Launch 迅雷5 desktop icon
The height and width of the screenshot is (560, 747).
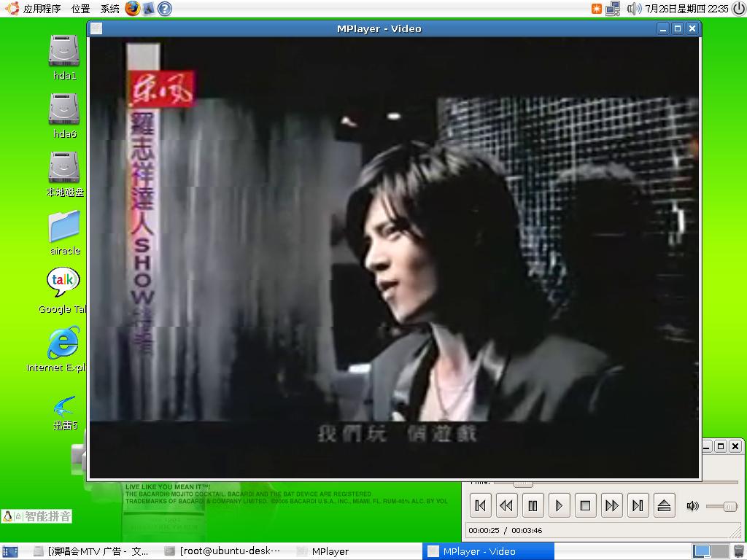[x=64, y=413]
